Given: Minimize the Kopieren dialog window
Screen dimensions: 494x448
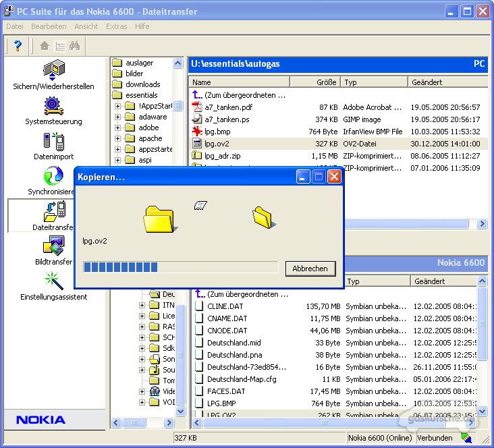Looking at the screenshot, I should (303, 177).
